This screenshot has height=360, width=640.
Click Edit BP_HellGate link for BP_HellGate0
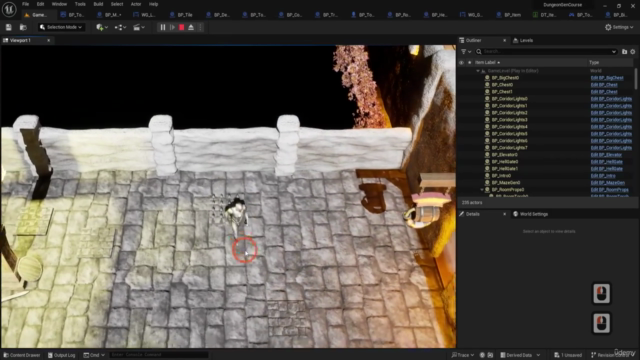[x=607, y=162]
